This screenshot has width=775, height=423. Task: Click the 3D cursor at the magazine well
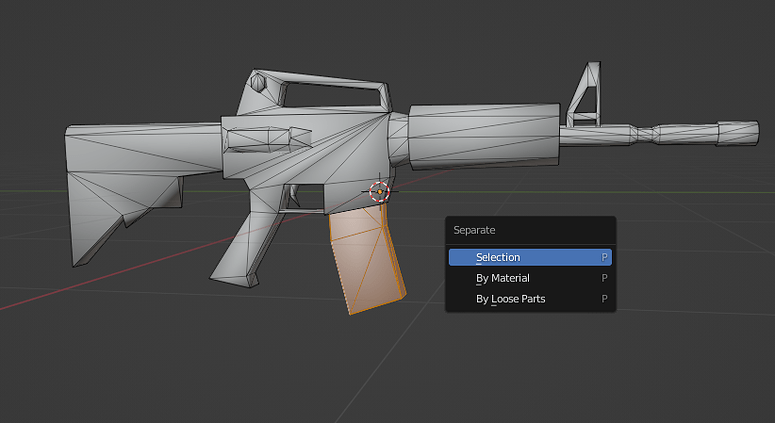[x=380, y=192]
